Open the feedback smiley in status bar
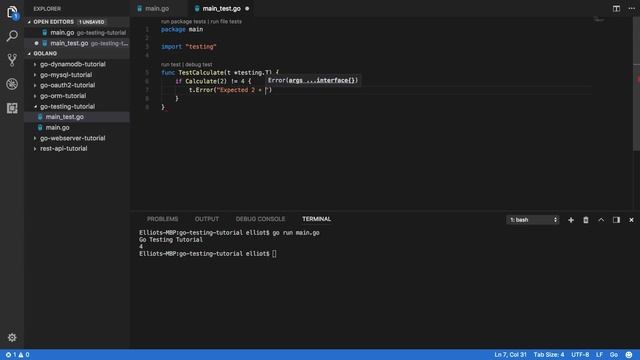Screen dimensions: 640x360 coord(629,355)
